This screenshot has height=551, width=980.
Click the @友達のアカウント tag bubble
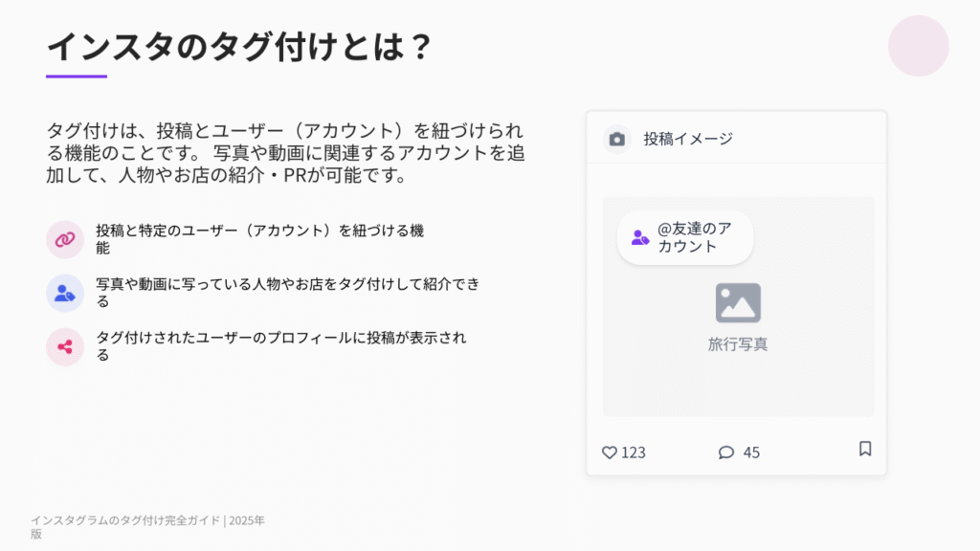[x=685, y=238]
